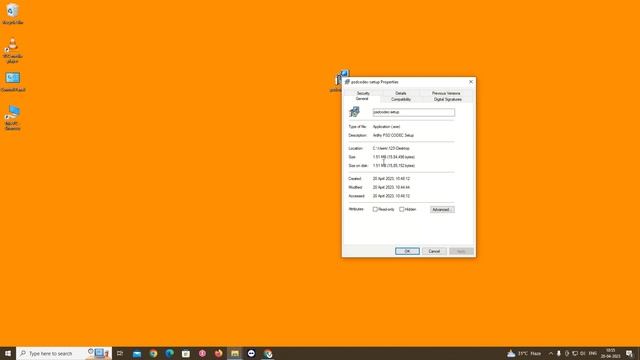Viewport: 640px width, 360px height.
Task: Open the TeamViewer icon on the taskbar
Action: pyautogui.click(x=251, y=353)
